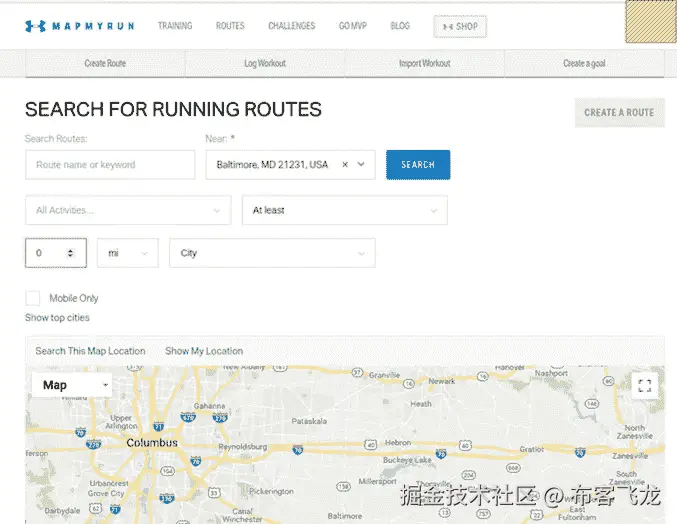Toggle the Mobile Only checkbox
The image size is (677, 524).
33,298
